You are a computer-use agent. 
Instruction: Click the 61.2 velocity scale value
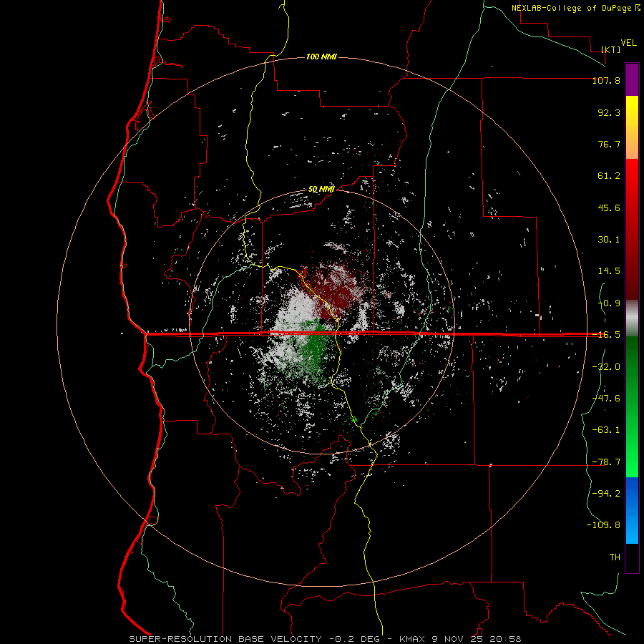click(609, 176)
